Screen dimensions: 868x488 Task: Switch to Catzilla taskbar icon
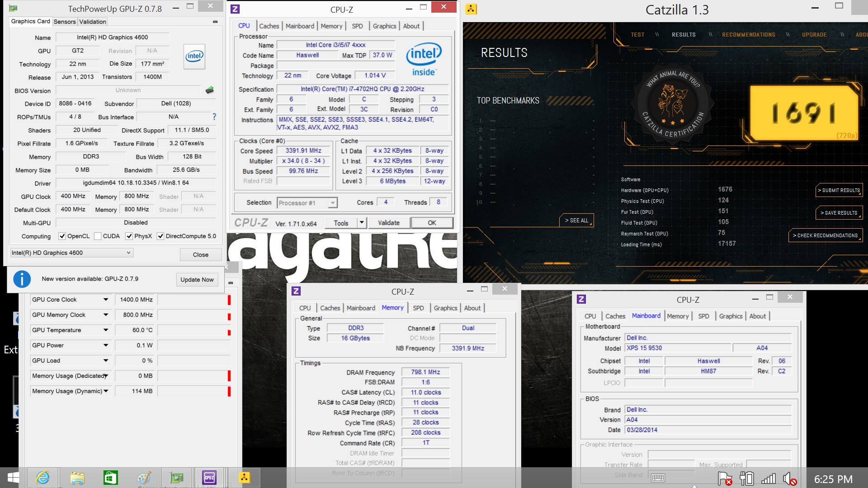click(245, 478)
